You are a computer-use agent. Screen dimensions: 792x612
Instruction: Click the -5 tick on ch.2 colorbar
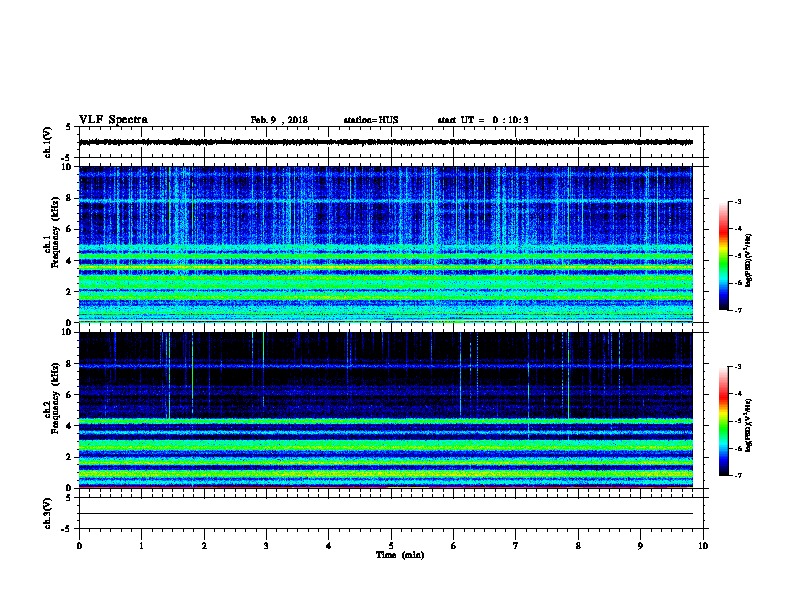click(x=737, y=421)
